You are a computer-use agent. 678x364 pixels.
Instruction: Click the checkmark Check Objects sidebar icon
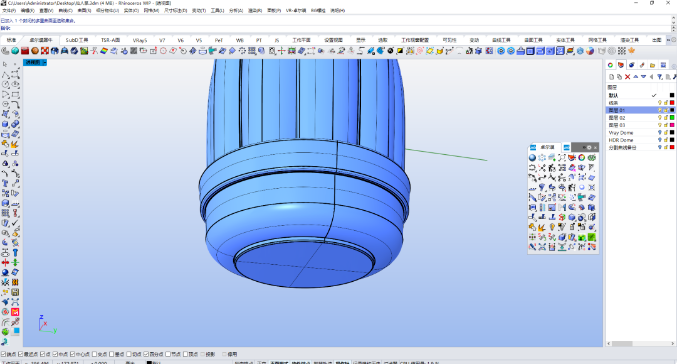[15, 223]
